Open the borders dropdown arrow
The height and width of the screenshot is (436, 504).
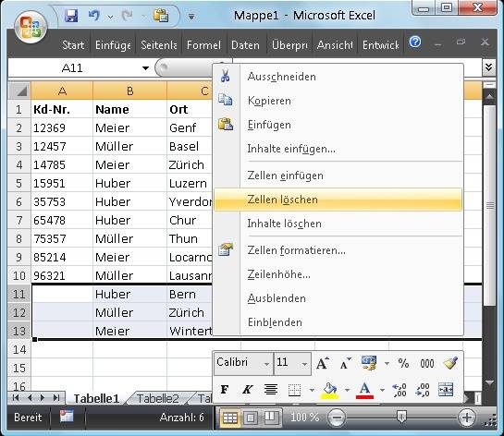pos(312,390)
